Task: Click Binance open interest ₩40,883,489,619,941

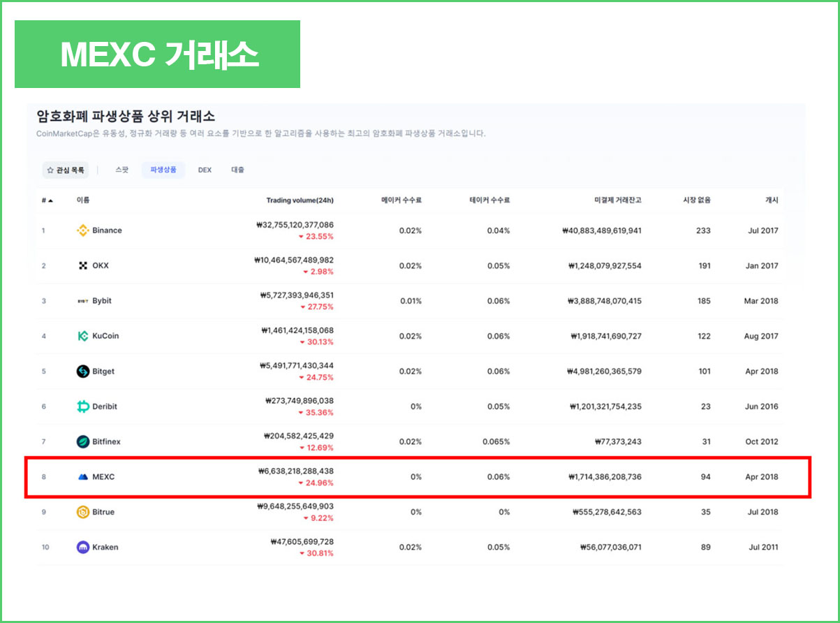Action: pos(602,230)
